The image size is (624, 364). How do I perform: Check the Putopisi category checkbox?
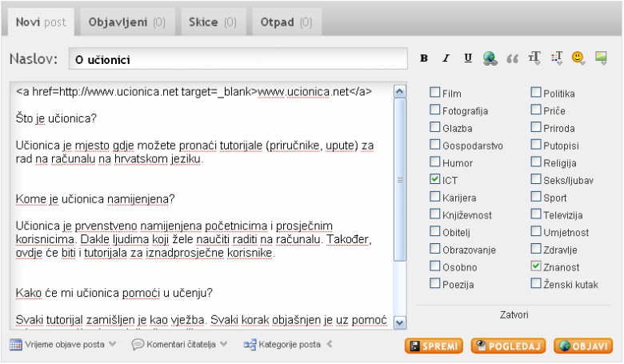click(536, 145)
